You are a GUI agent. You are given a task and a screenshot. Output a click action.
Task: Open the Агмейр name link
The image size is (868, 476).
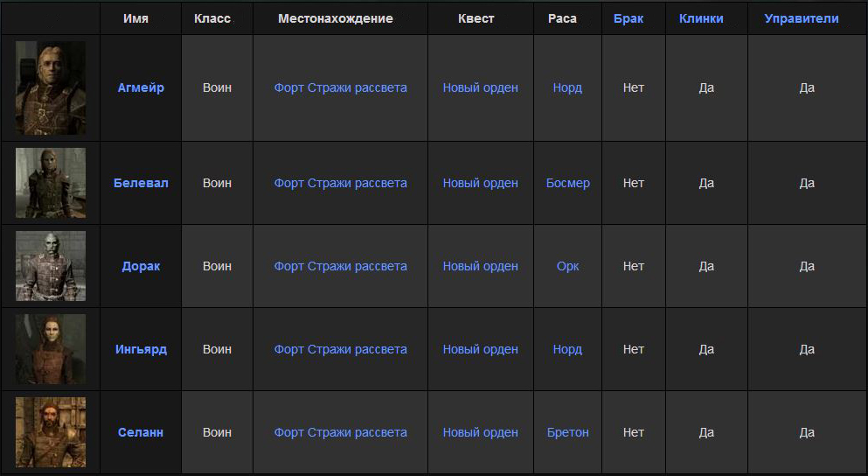point(141,87)
